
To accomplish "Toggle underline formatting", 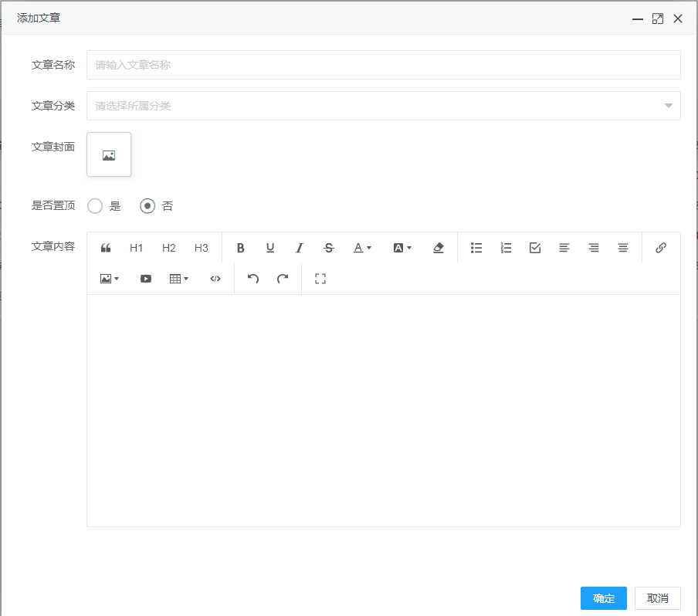I will coord(269,248).
